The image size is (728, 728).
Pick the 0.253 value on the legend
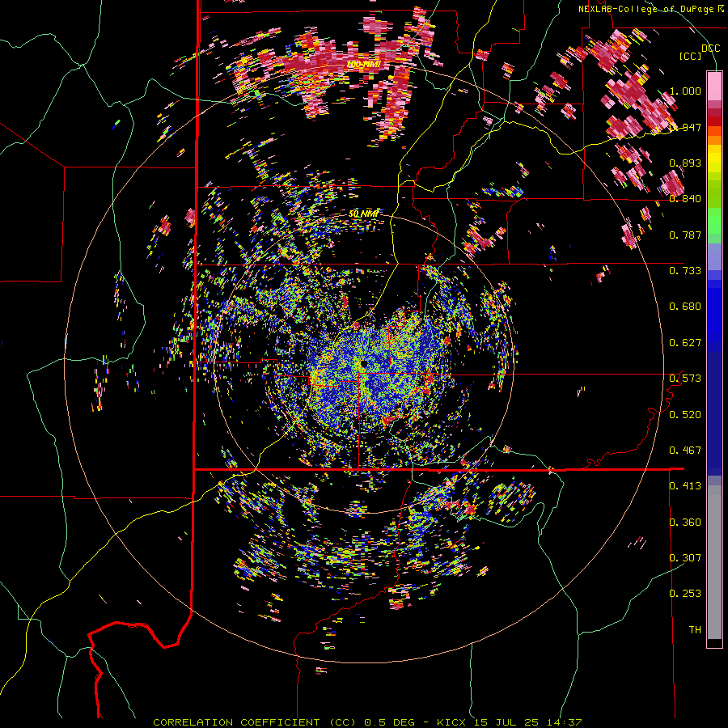[x=685, y=594]
